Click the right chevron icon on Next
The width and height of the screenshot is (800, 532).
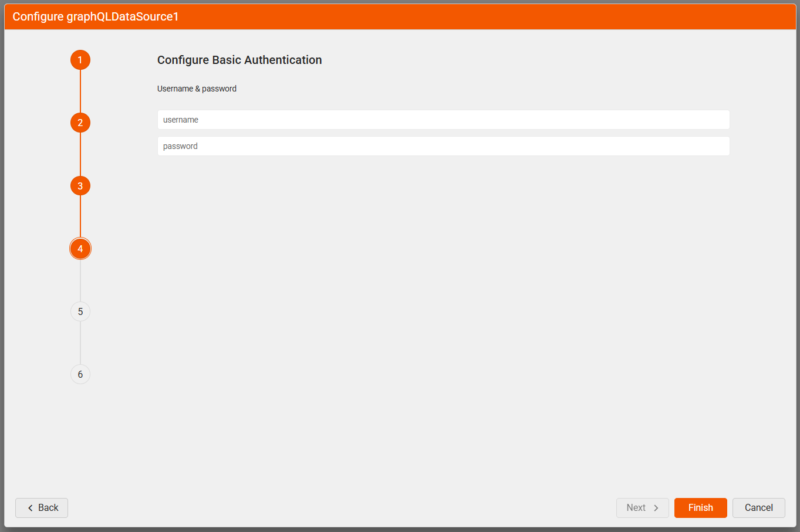(656, 508)
